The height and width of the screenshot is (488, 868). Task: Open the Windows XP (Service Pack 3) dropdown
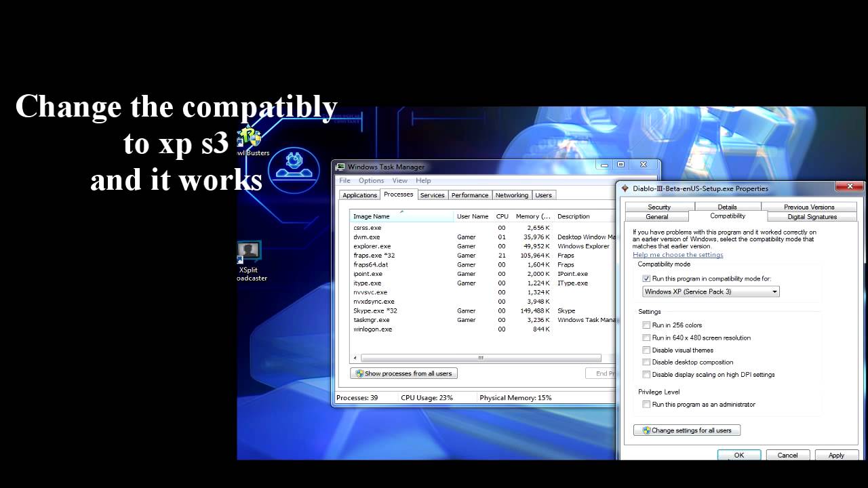click(711, 291)
